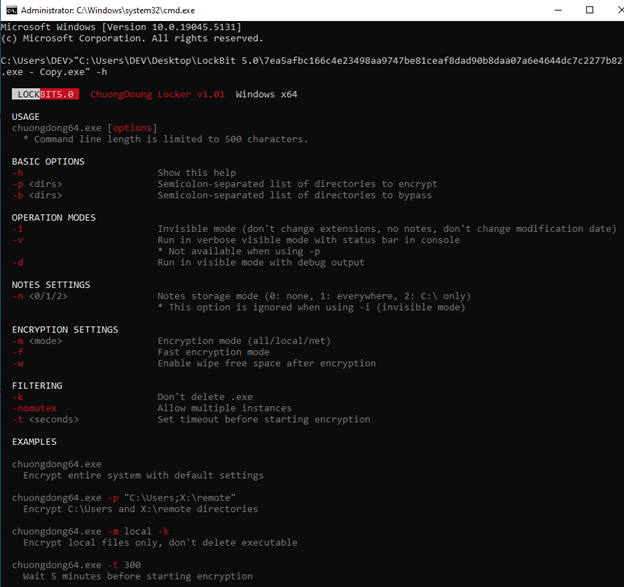Click the -v verbose mode flag
Screen dimensions: 624x587
point(17,240)
